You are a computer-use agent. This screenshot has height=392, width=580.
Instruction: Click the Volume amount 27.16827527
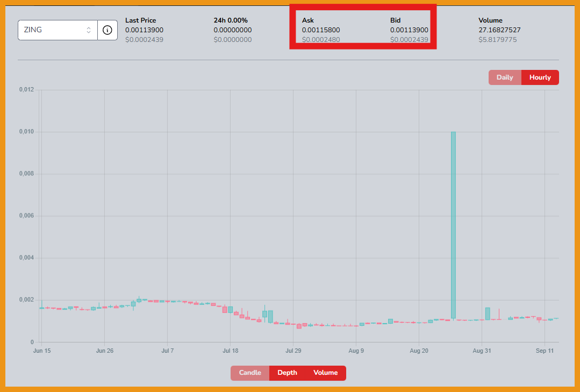click(x=499, y=30)
